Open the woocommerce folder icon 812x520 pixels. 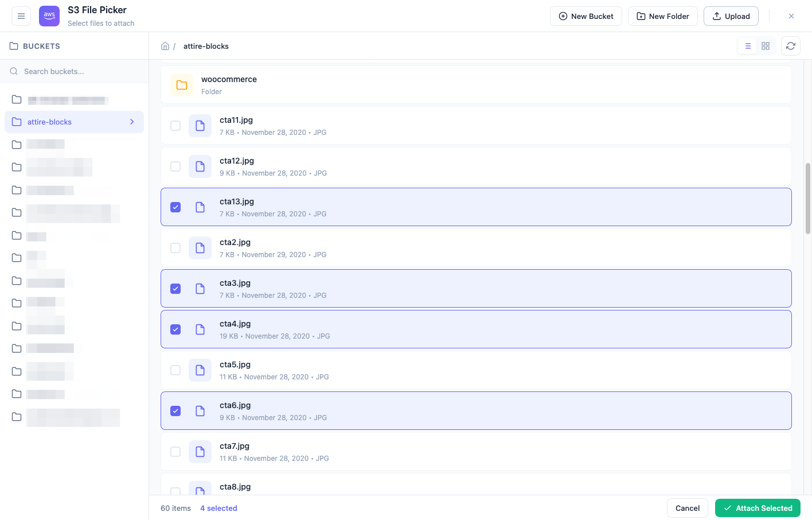pyautogui.click(x=182, y=84)
